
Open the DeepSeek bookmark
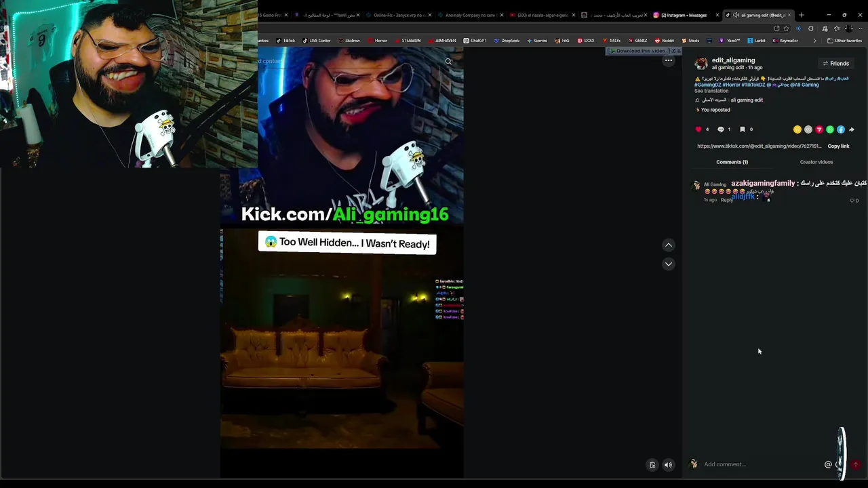pos(507,41)
